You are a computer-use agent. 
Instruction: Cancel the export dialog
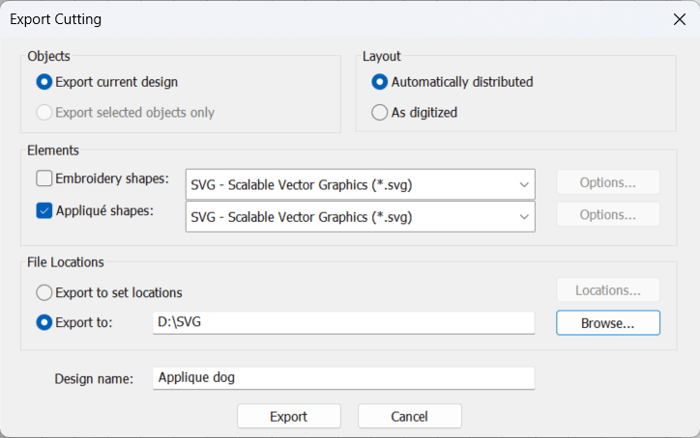(x=409, y=416)
